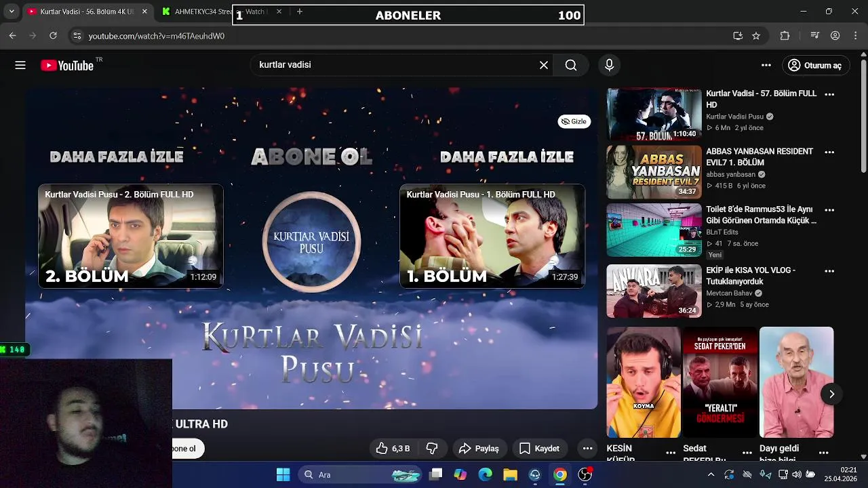Open options for ABBAS YANBASAN RESIDENT EVIL7
The width and height of the screenshot is (868, 488).
pyautogui.click(x=829, y=152)
